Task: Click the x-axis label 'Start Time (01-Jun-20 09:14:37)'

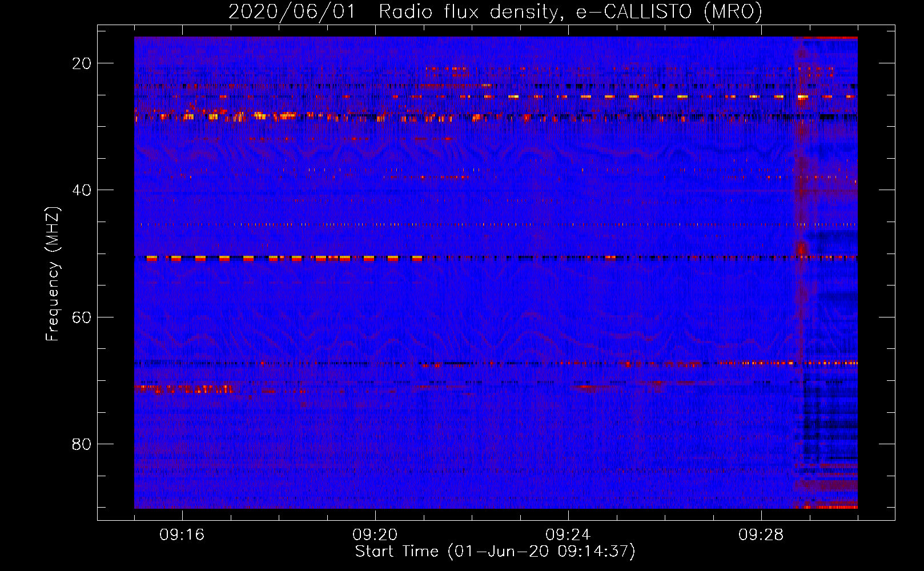Action: pyautogui.click(x=495, y=552)
